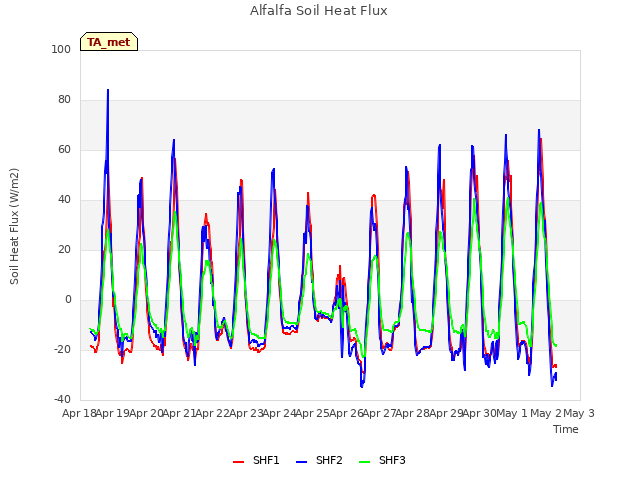The height and width of the screenshot is (480, 640).
Task: Click the Soil Heat Flux (W/m2) axis title
Action: click(x=14, y=226)
